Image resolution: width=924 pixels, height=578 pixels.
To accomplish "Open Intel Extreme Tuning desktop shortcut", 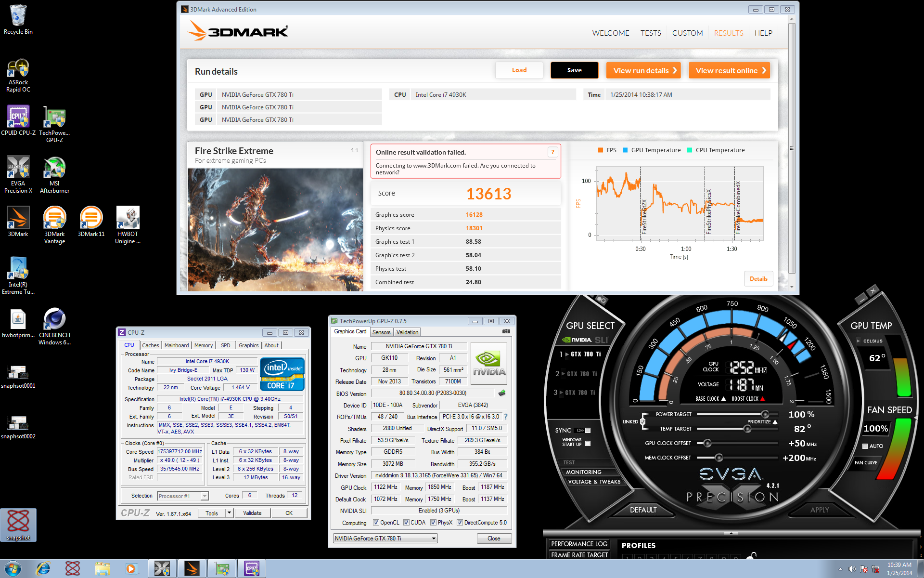I will [18, 276].
